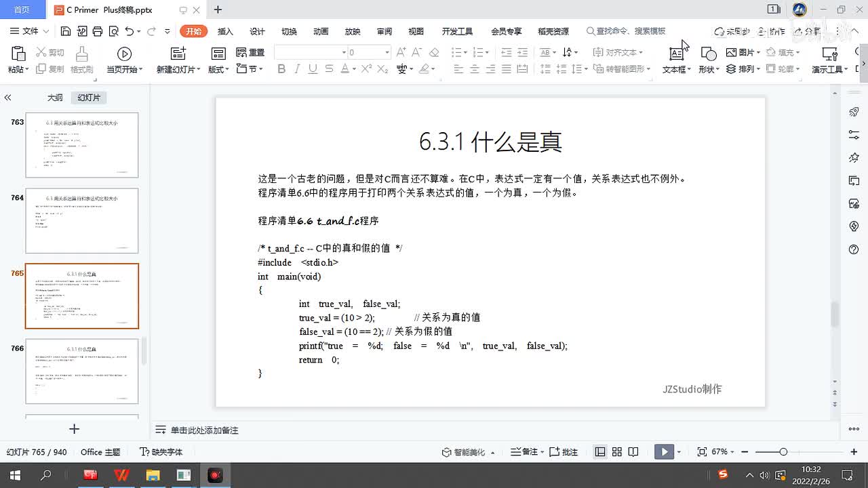Click Smart Beautify (智能美化) in status bar
The height and width of the screenshot is (488, 868).
[469, 452]
